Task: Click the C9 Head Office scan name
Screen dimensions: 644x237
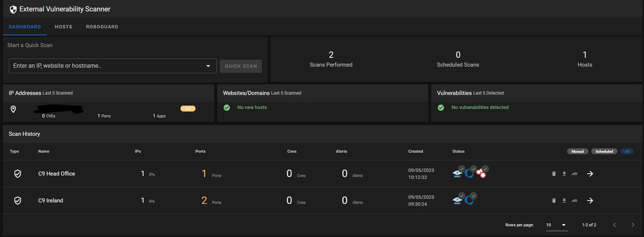Action: (x=57, y=174)
